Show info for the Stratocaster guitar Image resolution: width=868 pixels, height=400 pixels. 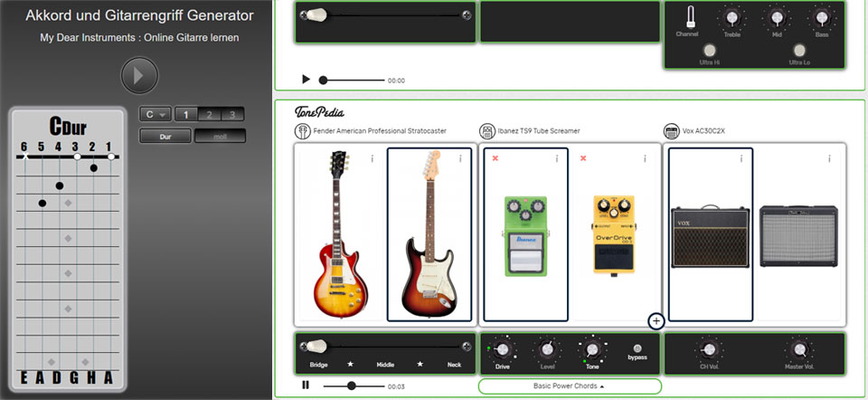460,158
